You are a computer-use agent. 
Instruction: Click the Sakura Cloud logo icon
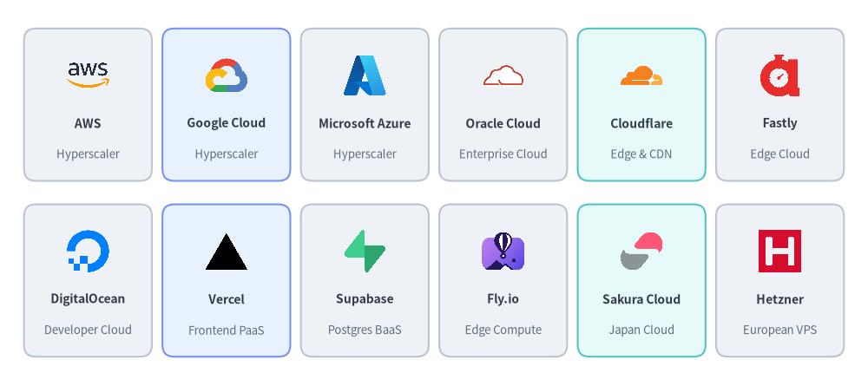(x=641, y=251)
